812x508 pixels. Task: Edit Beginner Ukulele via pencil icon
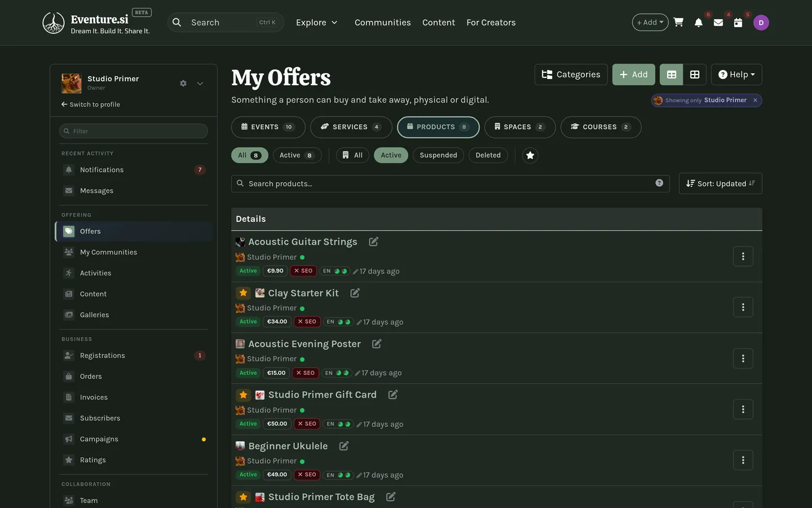point(344,446)
